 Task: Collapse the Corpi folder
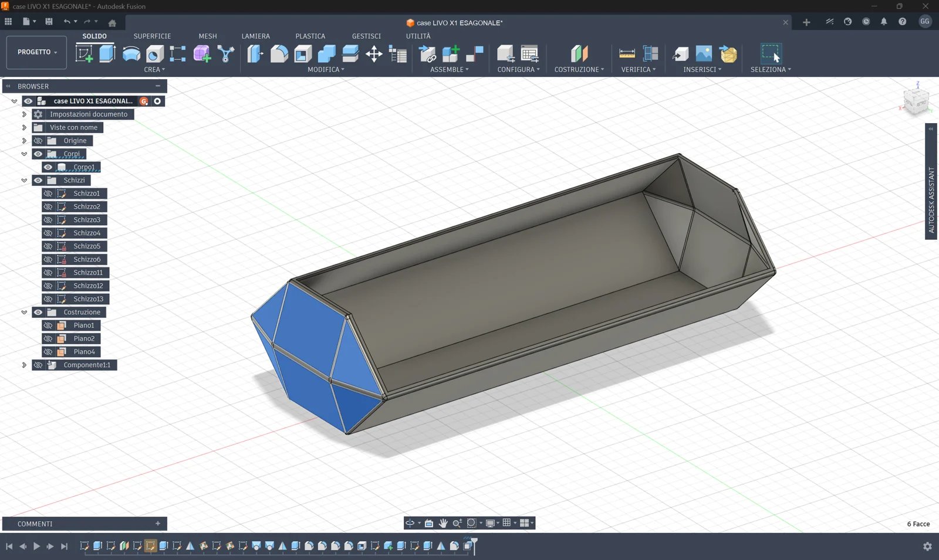(x=24, y=154)
